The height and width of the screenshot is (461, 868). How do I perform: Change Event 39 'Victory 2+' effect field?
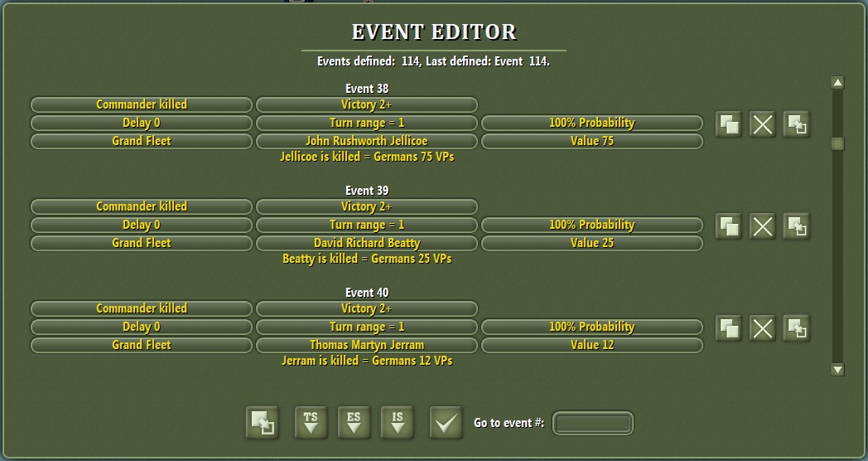(x=366, y=206)
